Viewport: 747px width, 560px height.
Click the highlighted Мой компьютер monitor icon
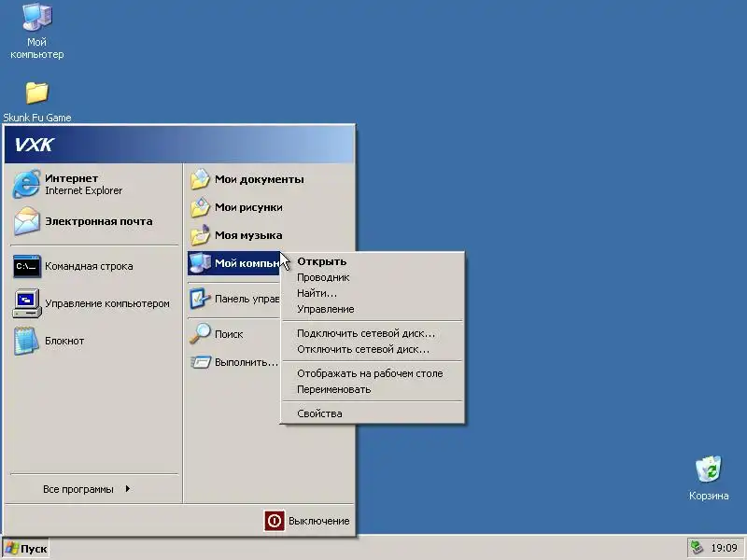click(200, 263)
